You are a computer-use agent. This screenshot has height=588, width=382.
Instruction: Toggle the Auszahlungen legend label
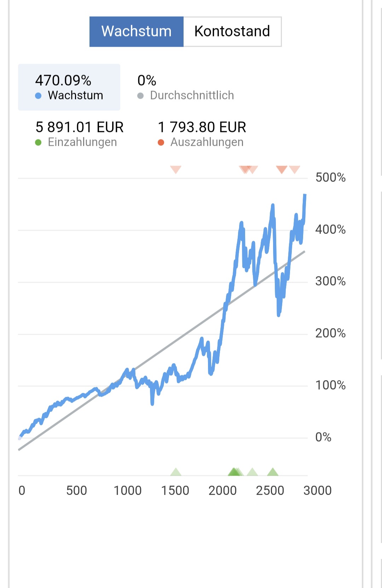[207, 142]
